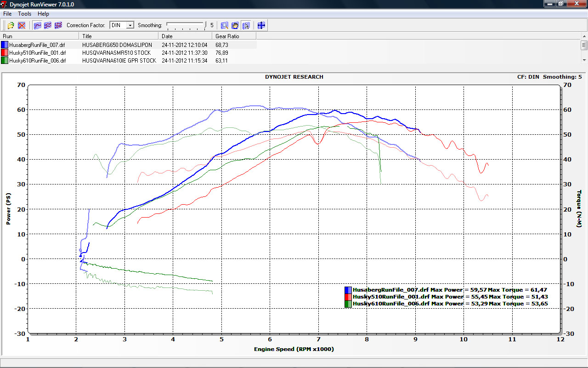Click the Smoothing slider handle
588x368 pixels.
coord(205,25)
